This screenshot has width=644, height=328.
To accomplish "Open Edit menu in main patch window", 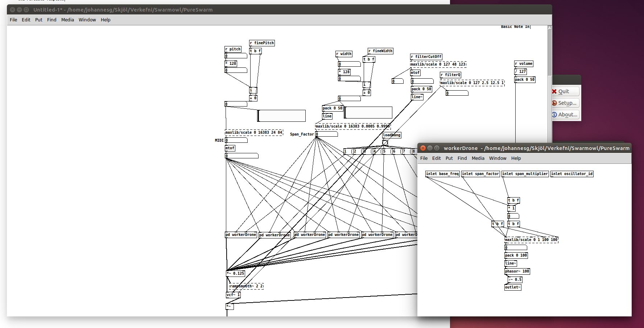I will coord(26,20).
